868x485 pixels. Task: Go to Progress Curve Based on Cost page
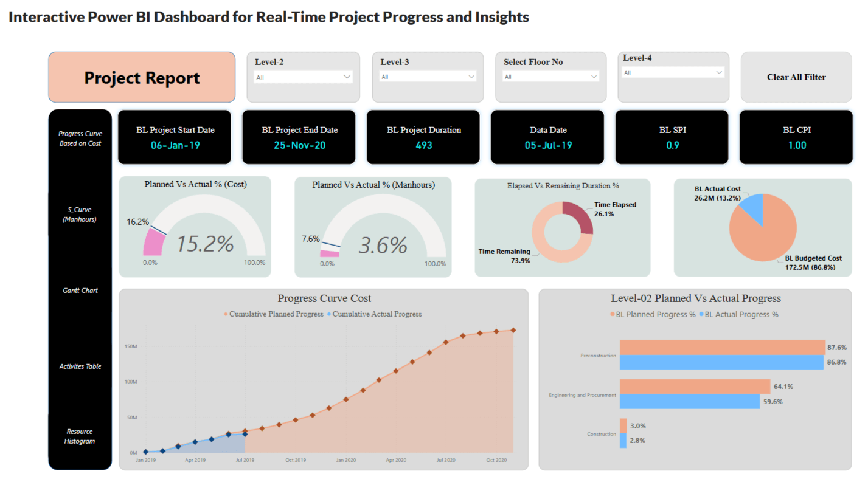pyautogui.click(x=80, y=139)
